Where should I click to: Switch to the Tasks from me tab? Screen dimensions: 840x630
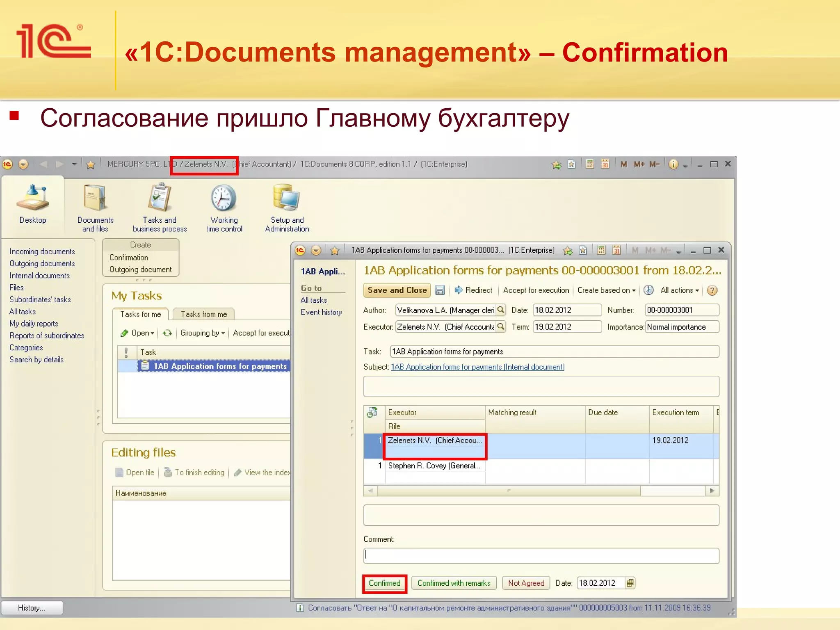coord(204,314)
